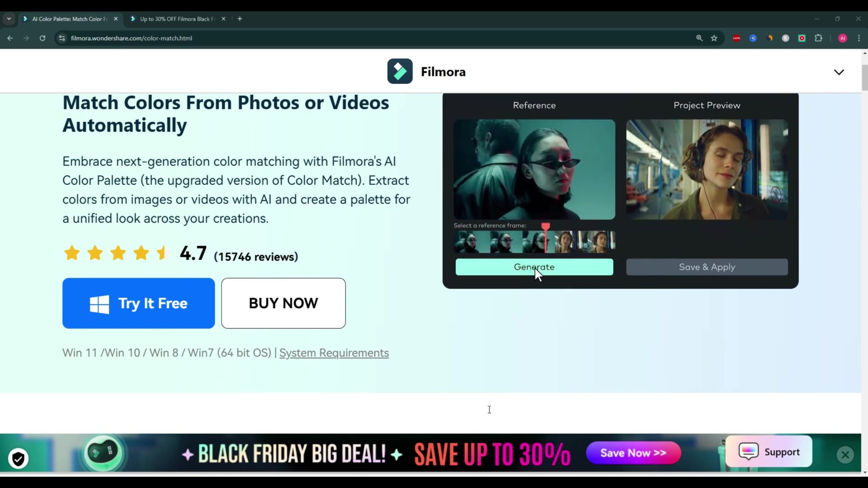This screenshot has width=868, height=488.
Task: Click the Try It Free button
Action: coord(138,303)
